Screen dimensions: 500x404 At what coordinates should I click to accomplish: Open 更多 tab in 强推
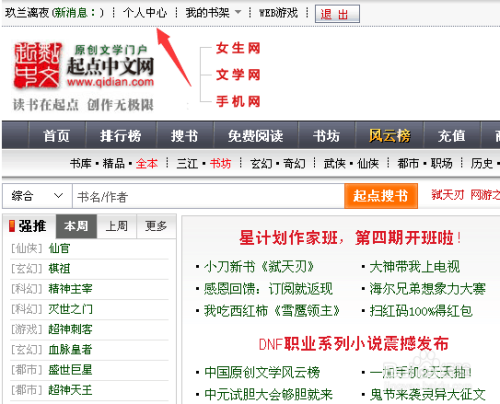coord(156,226)
